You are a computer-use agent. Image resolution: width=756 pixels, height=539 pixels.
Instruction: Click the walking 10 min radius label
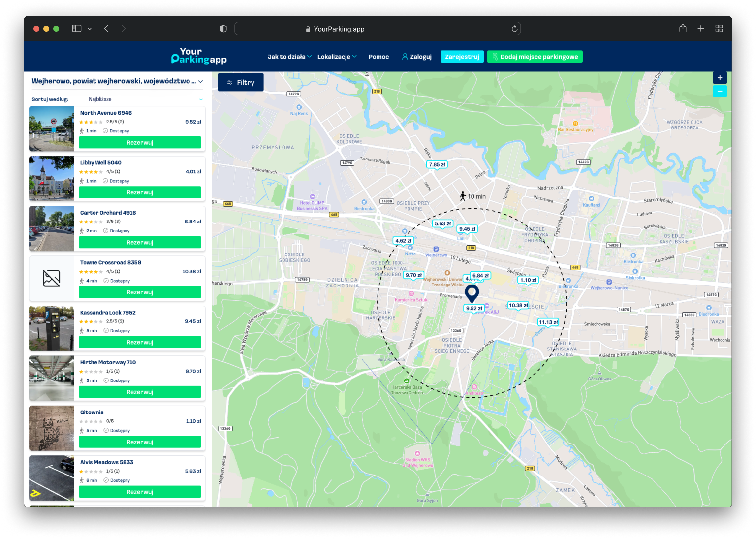(x=472, y=196)
